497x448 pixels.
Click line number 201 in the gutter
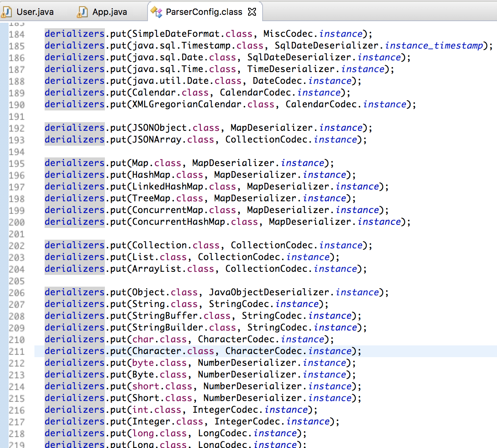(17, 234)
